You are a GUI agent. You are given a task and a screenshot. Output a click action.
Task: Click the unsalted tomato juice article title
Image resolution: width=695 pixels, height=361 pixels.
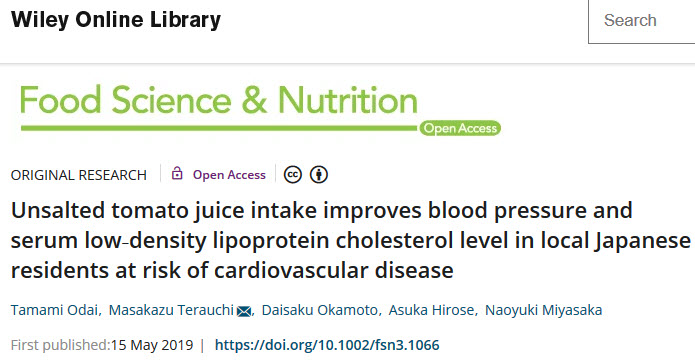click(350, 240)
